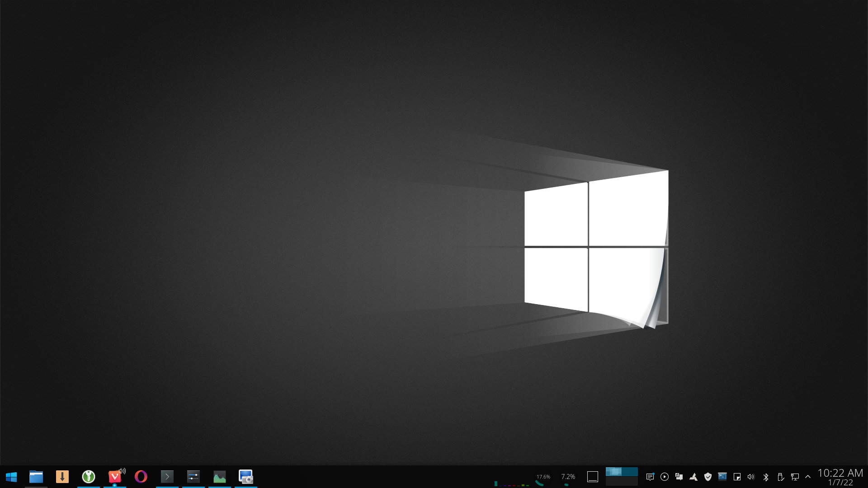Open the media player tray control
The width and height of the screenshot is (868, 488).
(x=665, y=477)
